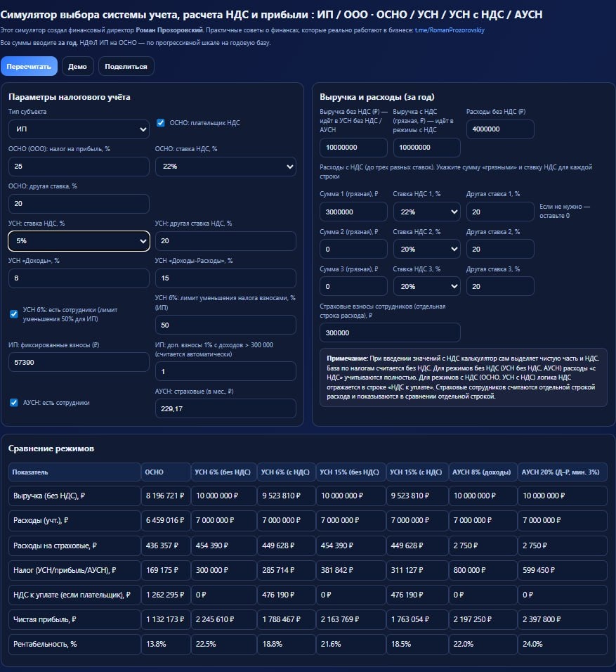The image size is (616, 672).
Task: Toggle ОСНО: плательщик НДС checkbox
Action: [161, 122]
